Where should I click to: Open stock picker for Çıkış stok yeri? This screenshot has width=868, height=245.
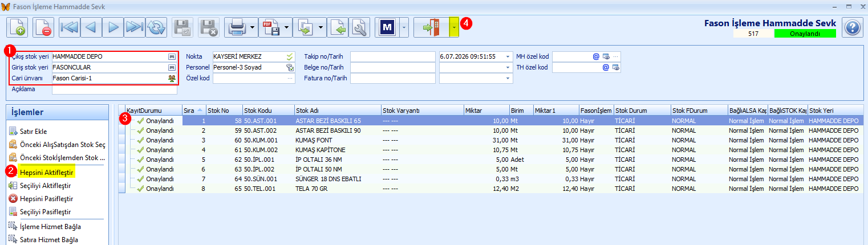(x=171, y=57)
